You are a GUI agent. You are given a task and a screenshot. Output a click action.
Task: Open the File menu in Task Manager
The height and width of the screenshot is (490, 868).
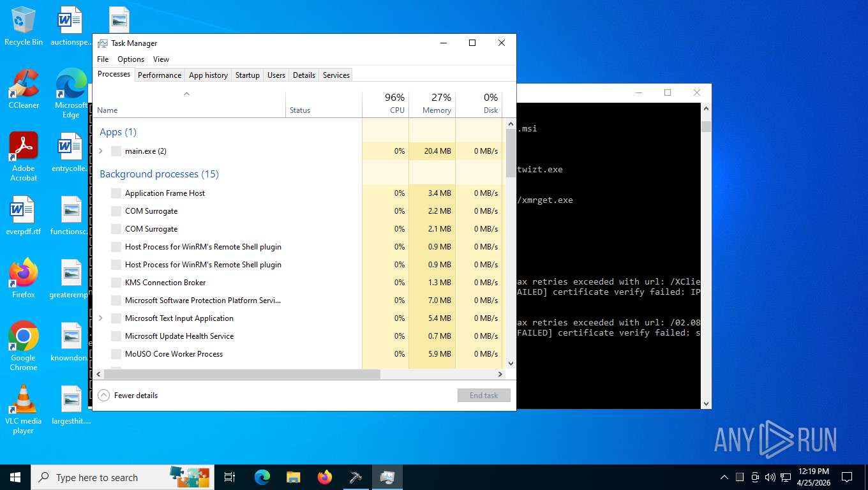pos(103,59)
